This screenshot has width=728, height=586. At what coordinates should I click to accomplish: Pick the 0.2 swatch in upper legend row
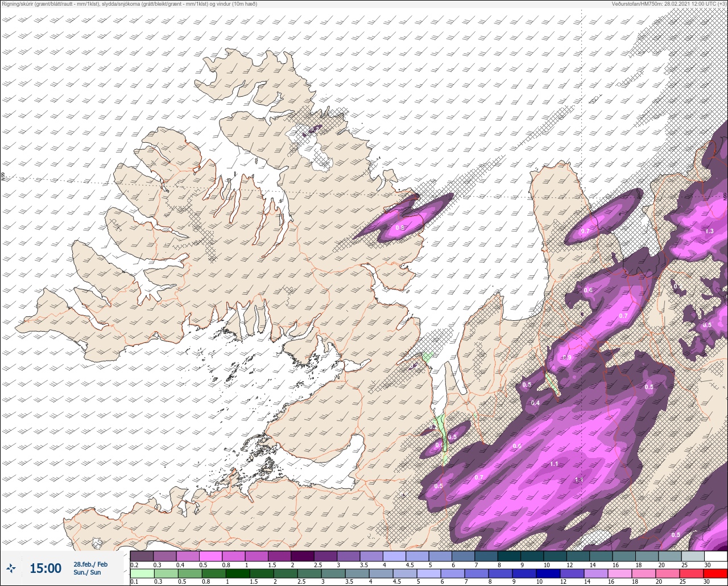142,556
